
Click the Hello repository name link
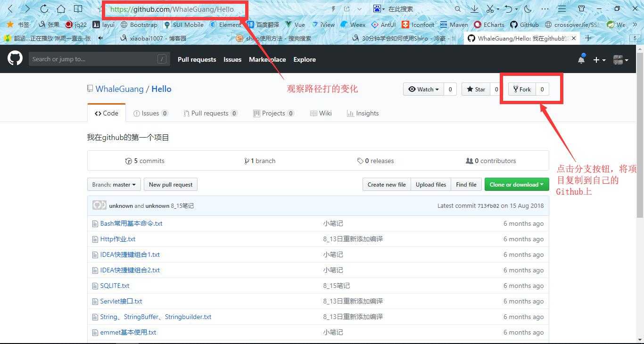click(x=161, y=89)
